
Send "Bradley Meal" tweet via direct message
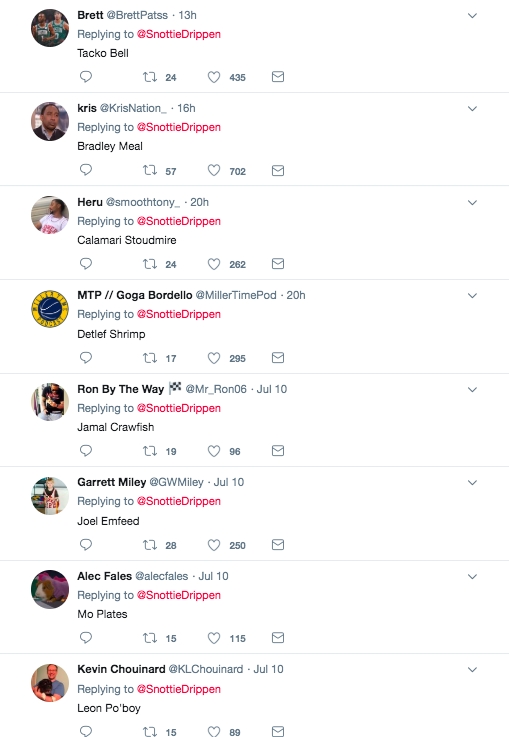(x=278, y=171)
